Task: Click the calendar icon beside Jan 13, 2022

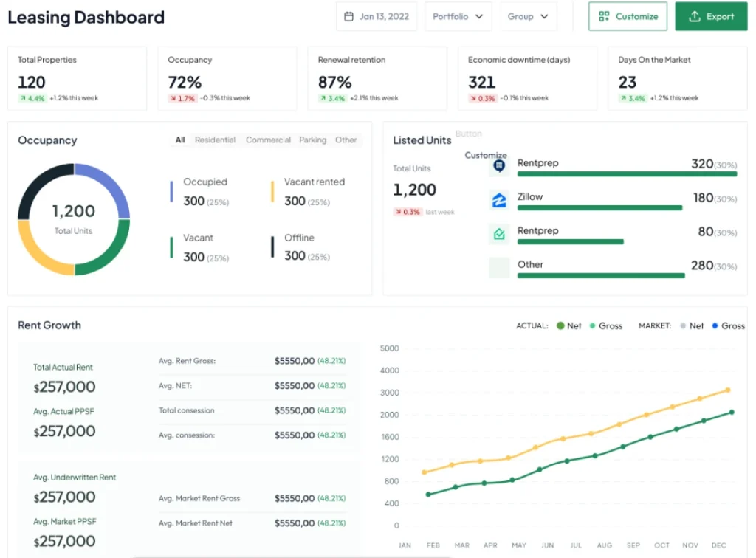Action: pyautogui.click(x=349, y=16)
